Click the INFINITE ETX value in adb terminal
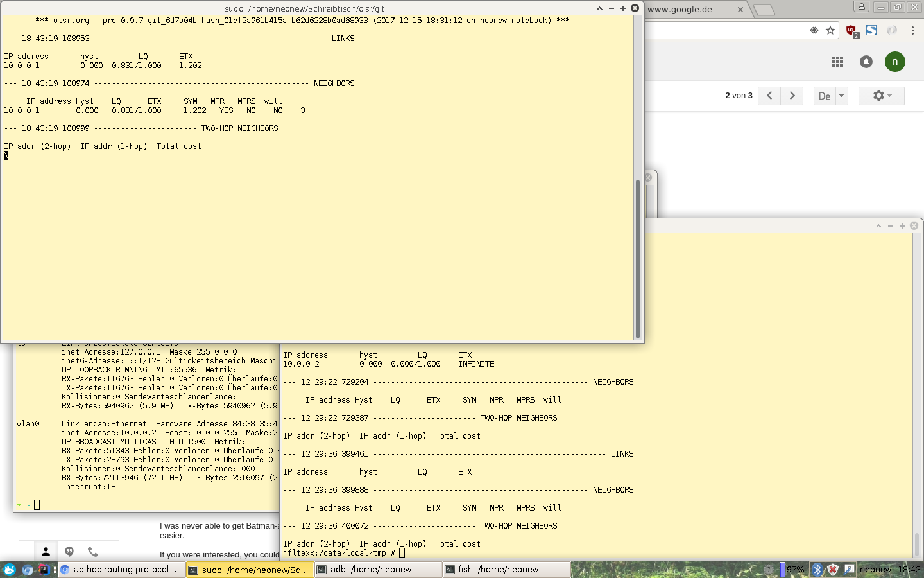The width and height of the screenshot is (924, 578). point(476,364)
